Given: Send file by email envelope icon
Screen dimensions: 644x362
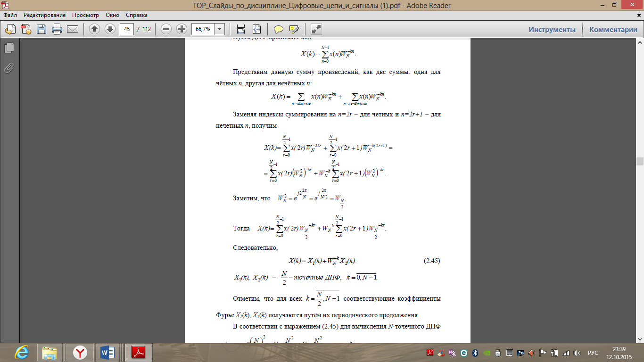Looking at the screenshot, I should point(73,29).
